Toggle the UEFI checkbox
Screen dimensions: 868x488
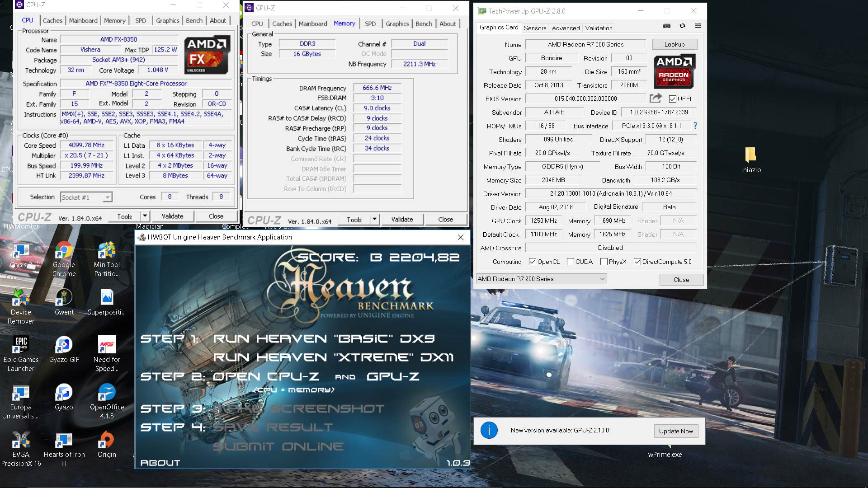(x=672, y=99)
